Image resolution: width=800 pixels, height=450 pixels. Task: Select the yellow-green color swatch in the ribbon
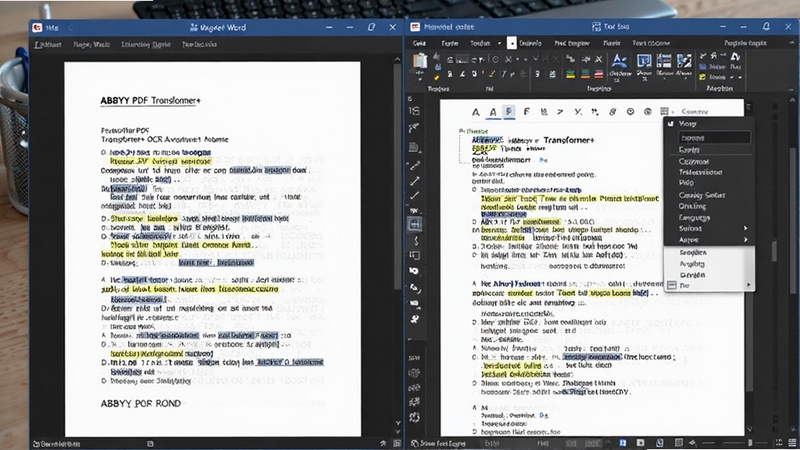pos(570,74)
